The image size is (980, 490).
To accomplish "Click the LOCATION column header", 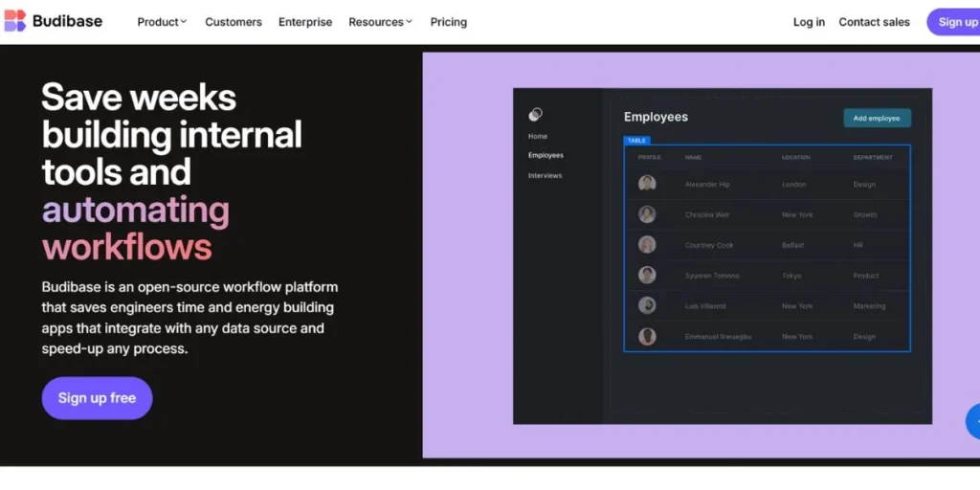I will point(796,158).
